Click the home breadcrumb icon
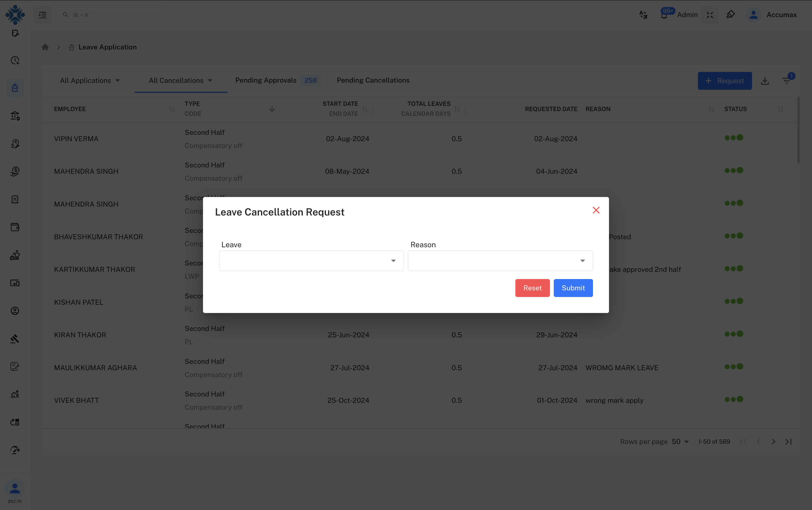The image size is (812, 510). tap(45, 47)
